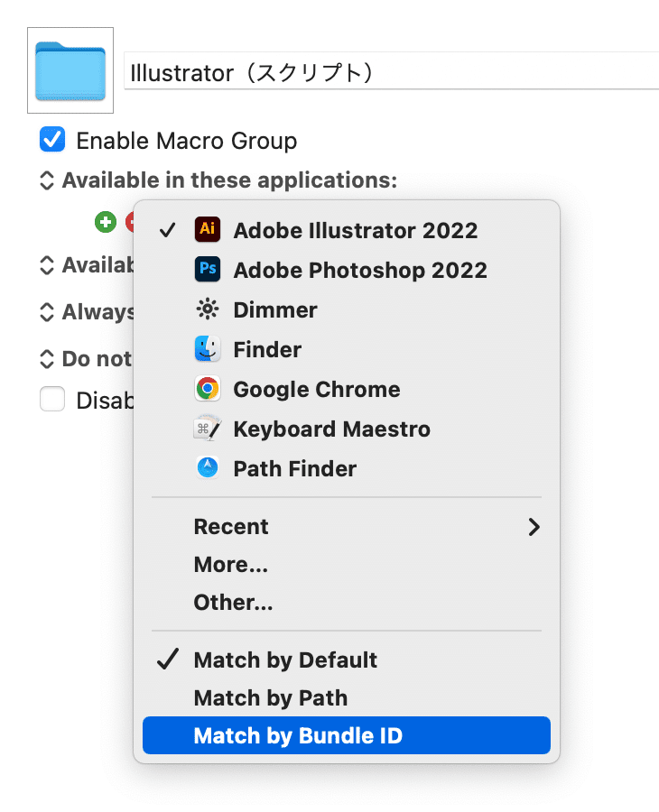Screen dimensions: 659x812
Task: Expand the Recent submenu arrow
Action: [534, 527]
